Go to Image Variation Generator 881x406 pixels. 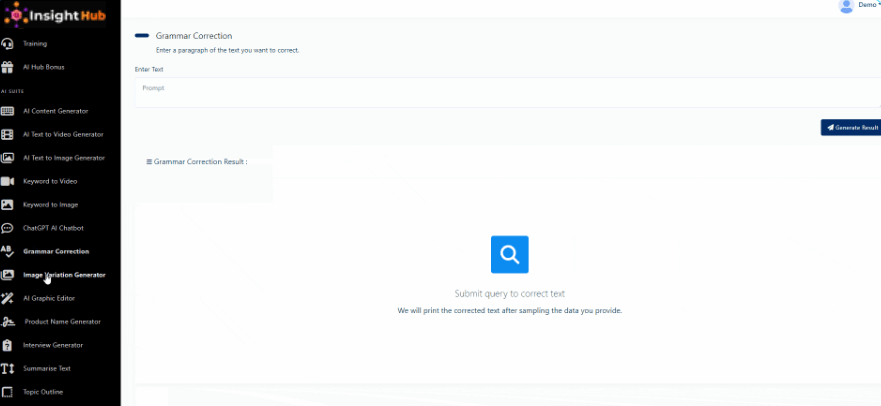(x=64, y=275)
